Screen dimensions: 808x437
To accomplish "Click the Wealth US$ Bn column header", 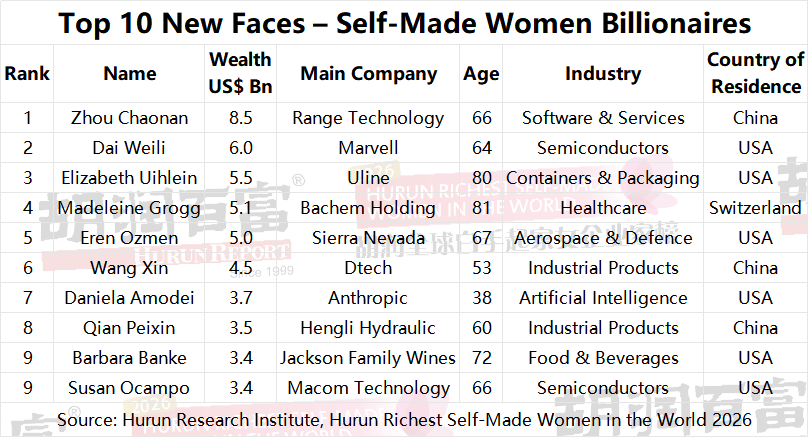I will click(x=240, y=73).
